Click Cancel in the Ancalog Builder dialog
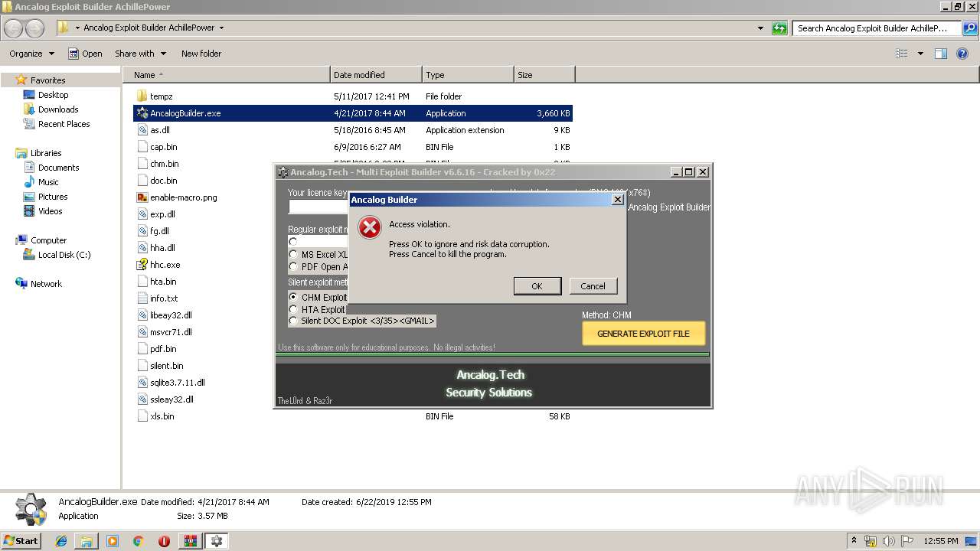Screen dimensions: 980x551 coord(593,286)
